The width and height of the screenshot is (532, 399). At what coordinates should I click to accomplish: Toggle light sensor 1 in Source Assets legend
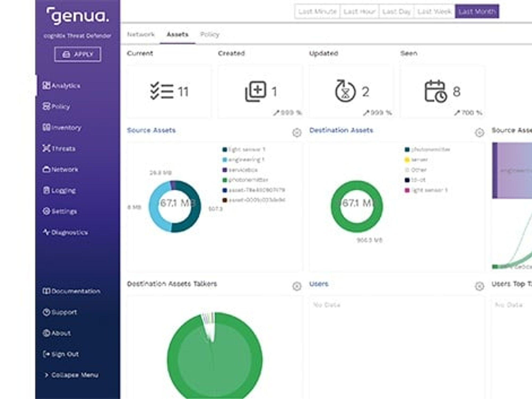[244, 149]
